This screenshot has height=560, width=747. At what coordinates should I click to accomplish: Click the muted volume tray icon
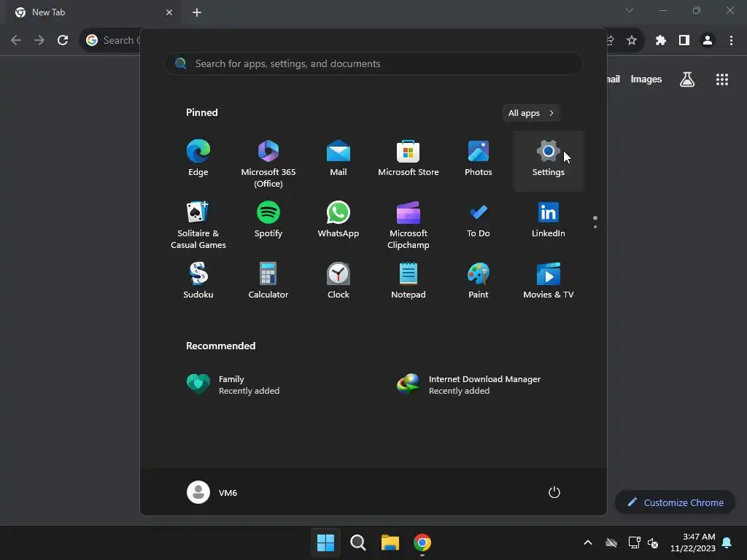pos(653,542)
